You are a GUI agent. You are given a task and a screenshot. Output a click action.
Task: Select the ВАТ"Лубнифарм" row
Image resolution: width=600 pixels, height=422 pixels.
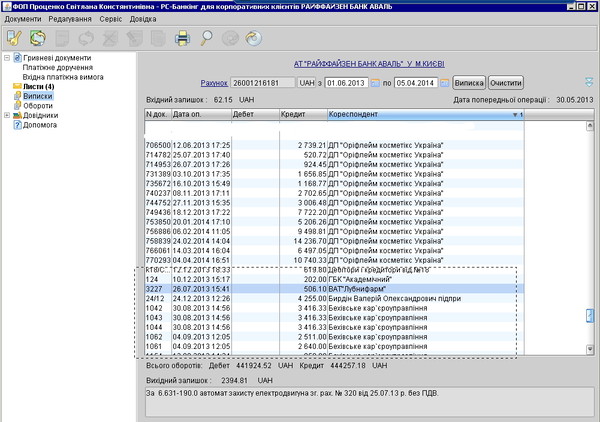pyautogui.click(x=334, y=289)
